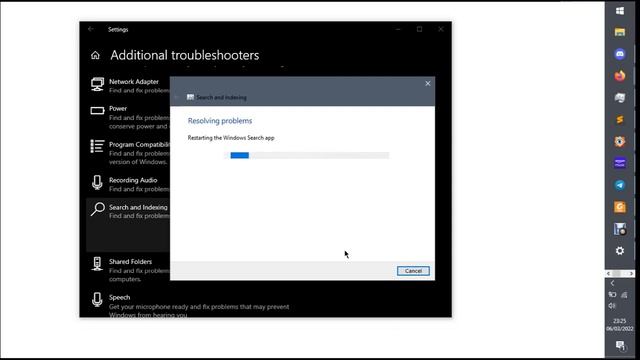Click the 'Recording Audio' label
The image size is (640, 360).
[133, 180]
